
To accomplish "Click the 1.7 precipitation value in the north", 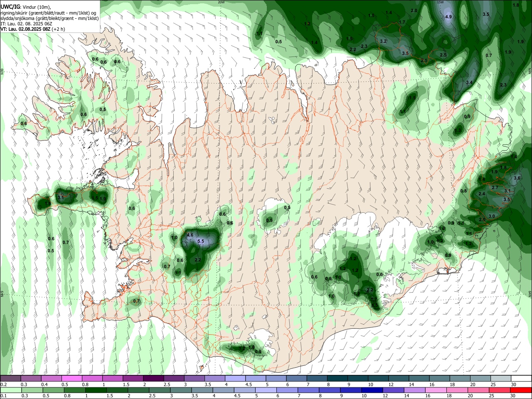I will click(402, 22).
